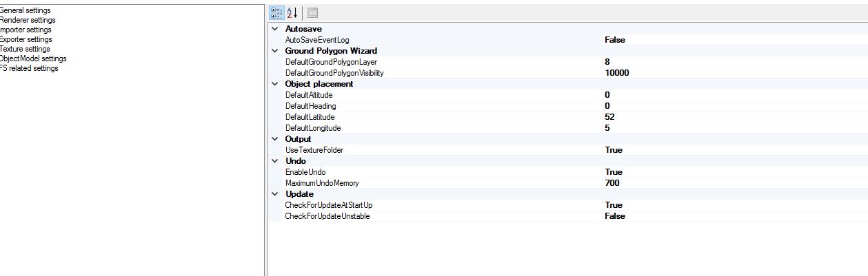Image resolution: width=868 pixels, height=276 pixels.
Task: Select the DefaultLatitude property row
Action: (568, 117)
